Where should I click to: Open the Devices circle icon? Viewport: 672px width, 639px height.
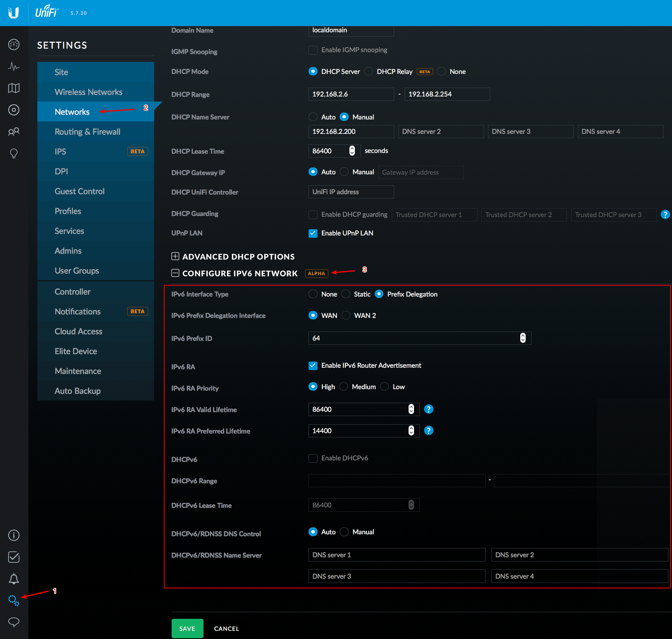[x=14, y=110]
